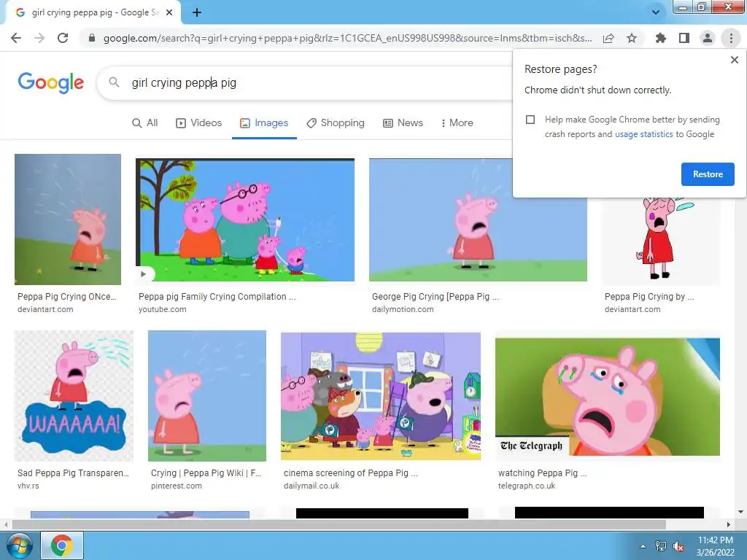Image resolution: width=747 pixels, height=560 pixels.
Task: Expand the tab search dropdown arrow
Action: pos(656,12)
